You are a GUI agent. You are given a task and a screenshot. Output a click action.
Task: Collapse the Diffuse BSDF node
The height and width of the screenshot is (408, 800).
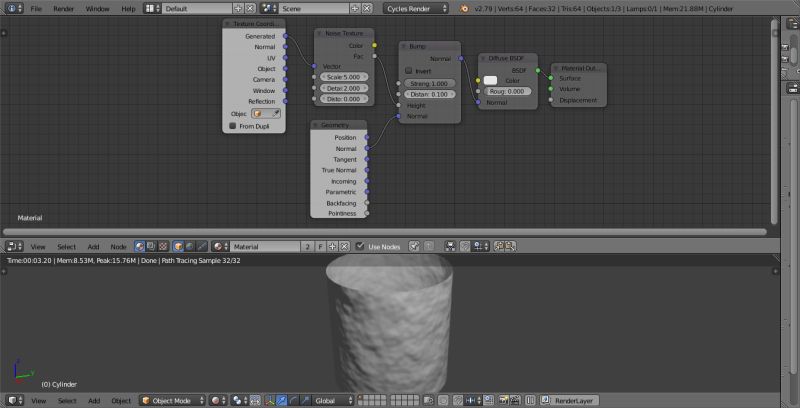point(484,58)
